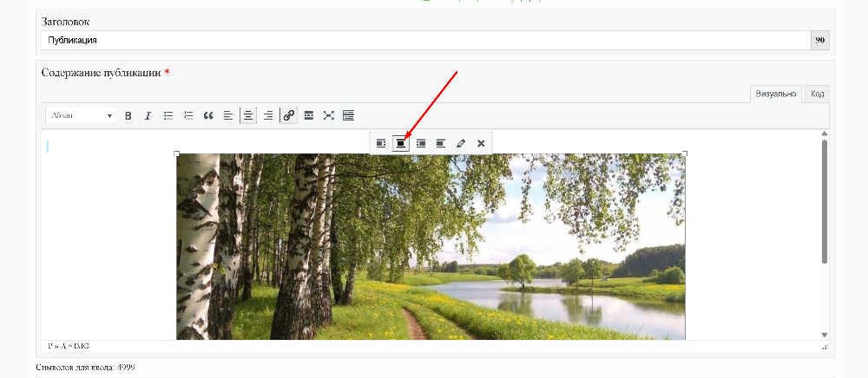Click the editor scrollbar down arrow
The image size is (868, 378).
(825, 335)
